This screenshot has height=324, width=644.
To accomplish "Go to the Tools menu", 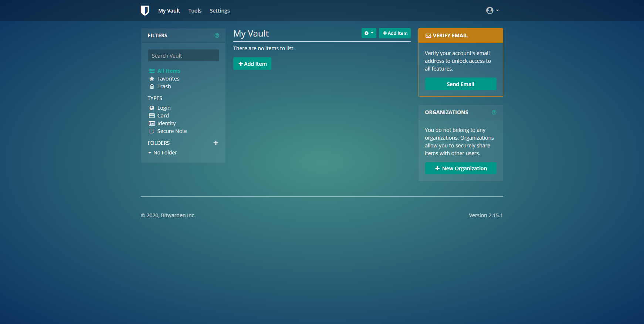I will click(x=195, y=11).
